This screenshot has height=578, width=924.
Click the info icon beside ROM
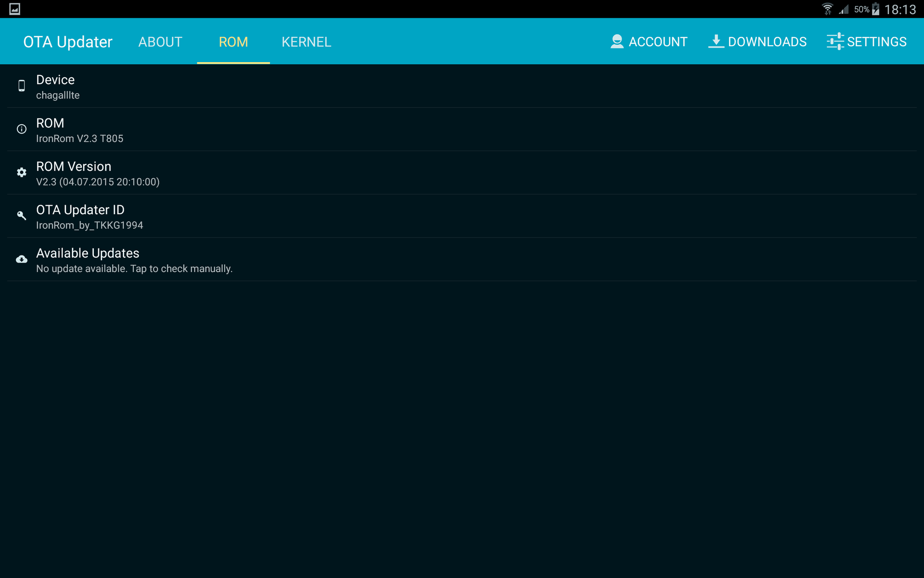22,129
